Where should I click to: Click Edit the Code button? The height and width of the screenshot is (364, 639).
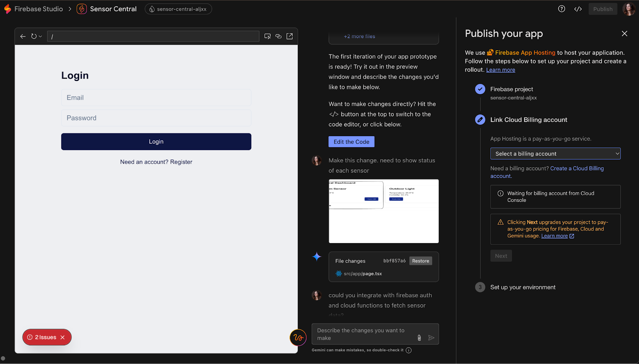coord(351,142)
